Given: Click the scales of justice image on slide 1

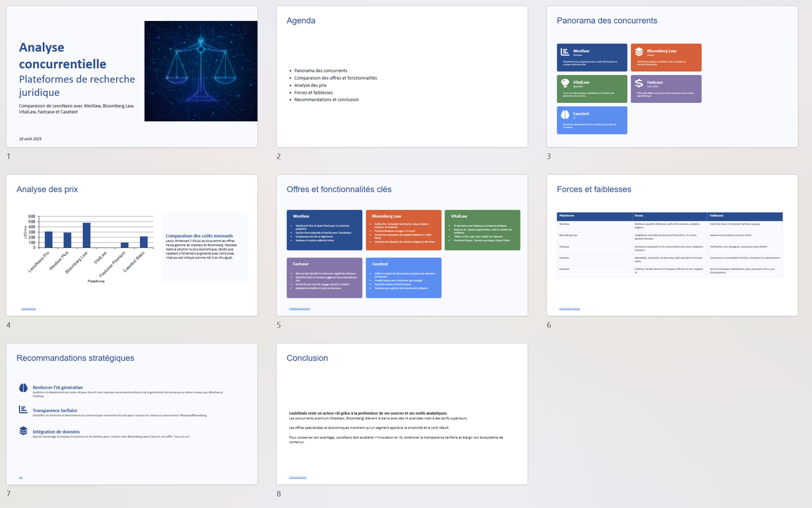Looking at the screenshot, I should point(201,71).
